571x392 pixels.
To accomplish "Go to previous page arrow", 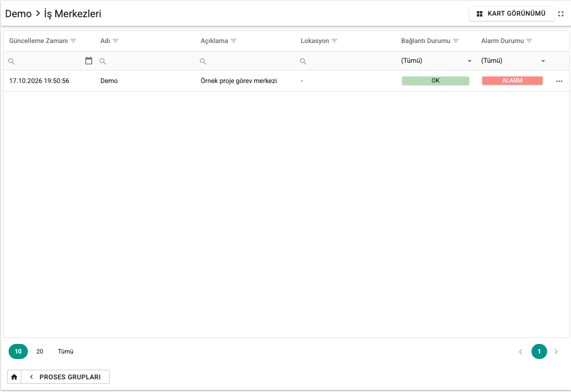I will click(521, 351).
